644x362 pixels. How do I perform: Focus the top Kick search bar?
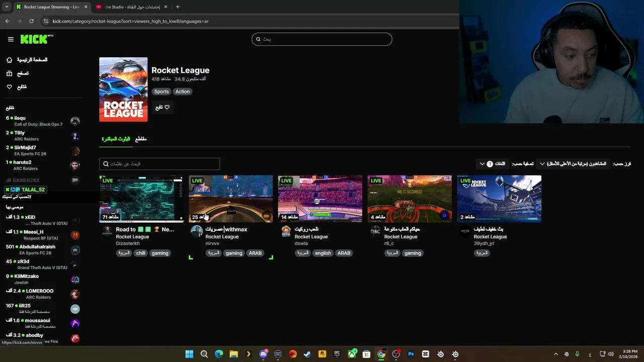tap(322, 39)
